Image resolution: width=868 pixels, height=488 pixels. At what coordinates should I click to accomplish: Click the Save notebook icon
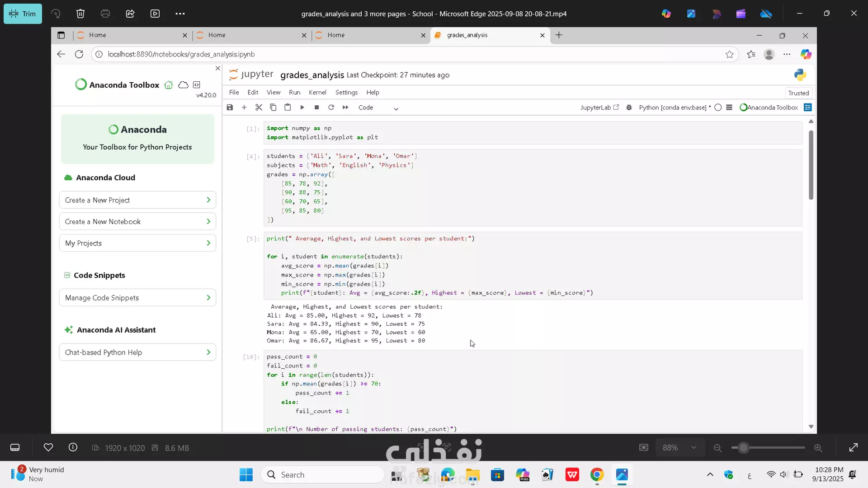click(230, 108)
